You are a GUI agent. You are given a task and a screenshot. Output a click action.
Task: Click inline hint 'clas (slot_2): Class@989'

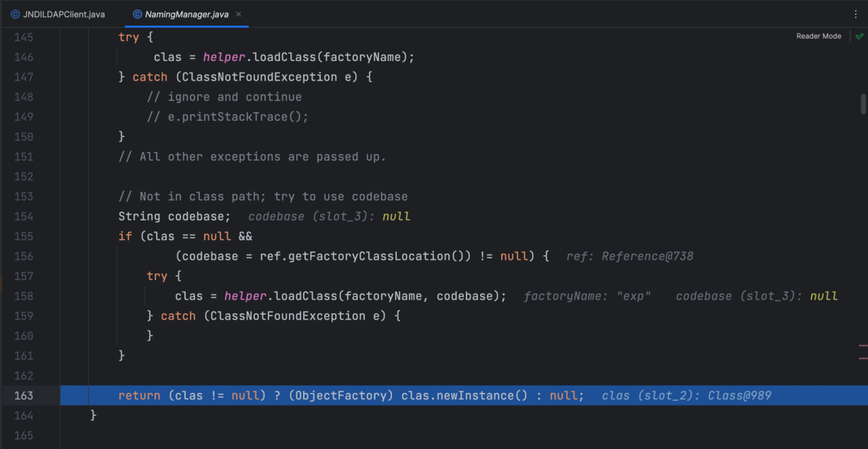pyautogui.click(x=686, y=395)
